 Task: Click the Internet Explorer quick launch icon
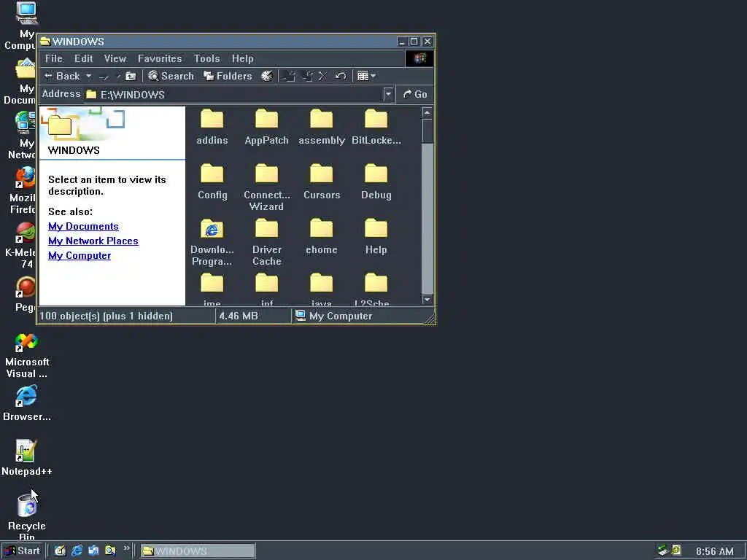77,551
